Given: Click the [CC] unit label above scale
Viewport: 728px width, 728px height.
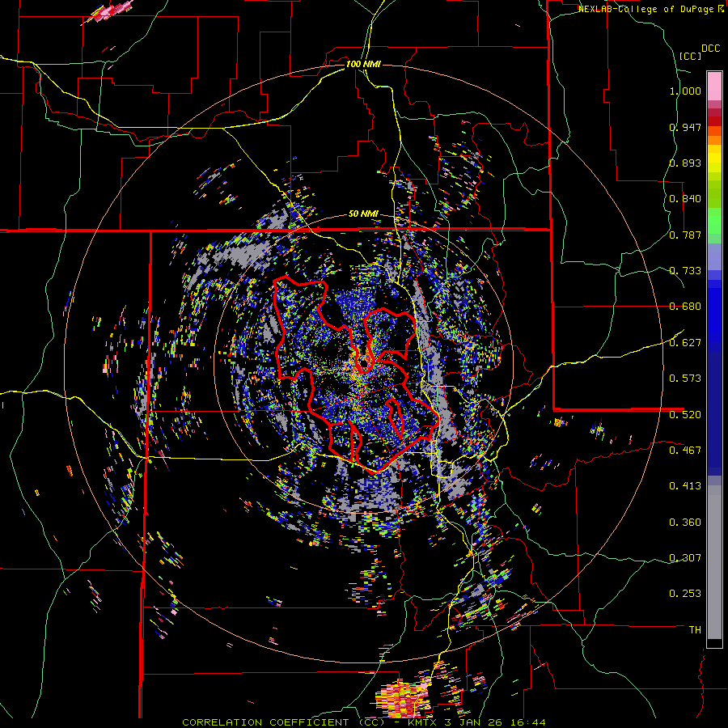Looking at the screenshot, I should click(x=691, y=56).
